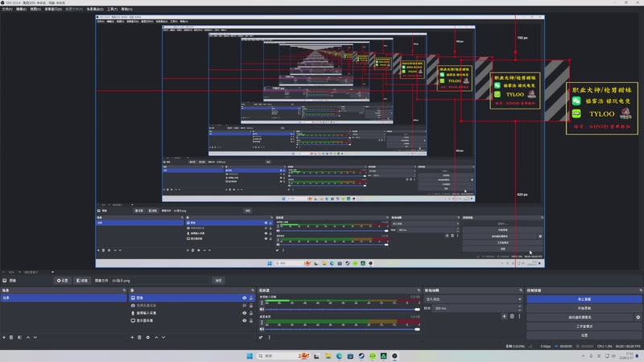This screenshot has width=644, height=362.
Task: Open the 工具 (Tools) menu
Action: tap(112, 9)
